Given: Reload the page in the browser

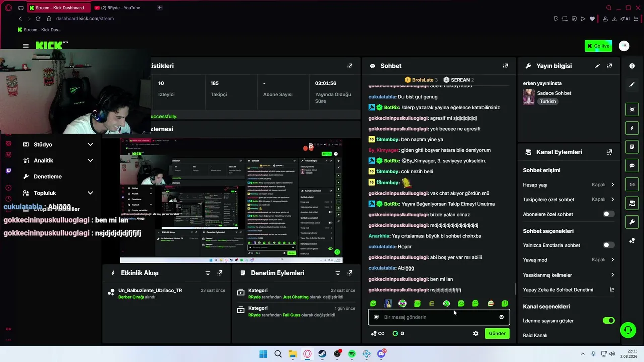Looking at the screenshot, I should (x=38, y=19).
